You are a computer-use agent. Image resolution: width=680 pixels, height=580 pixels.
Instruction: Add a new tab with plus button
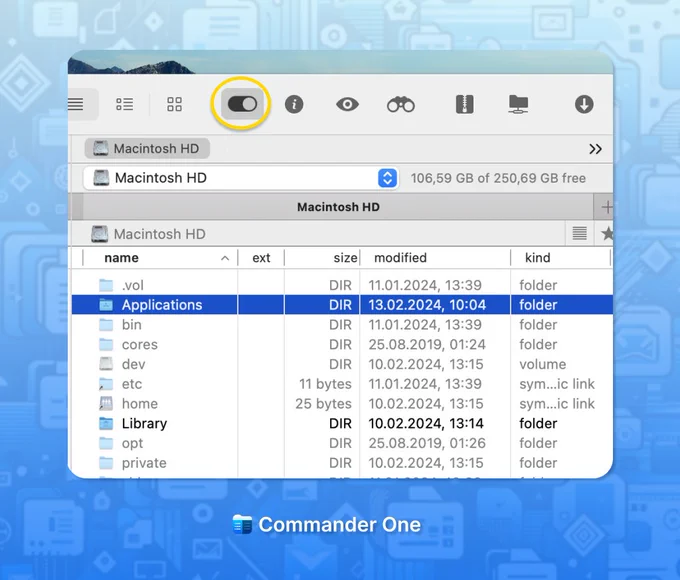tap(606, 207)
